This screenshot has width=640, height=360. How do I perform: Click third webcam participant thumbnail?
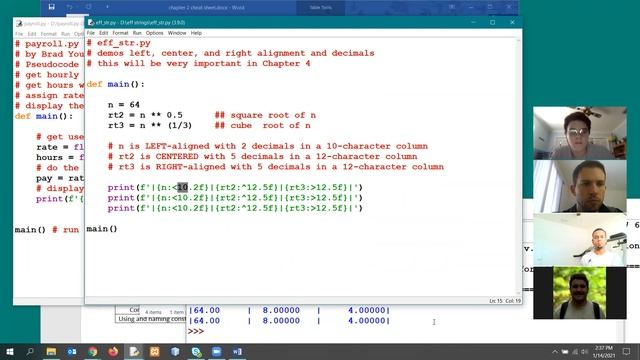(580, 240)
